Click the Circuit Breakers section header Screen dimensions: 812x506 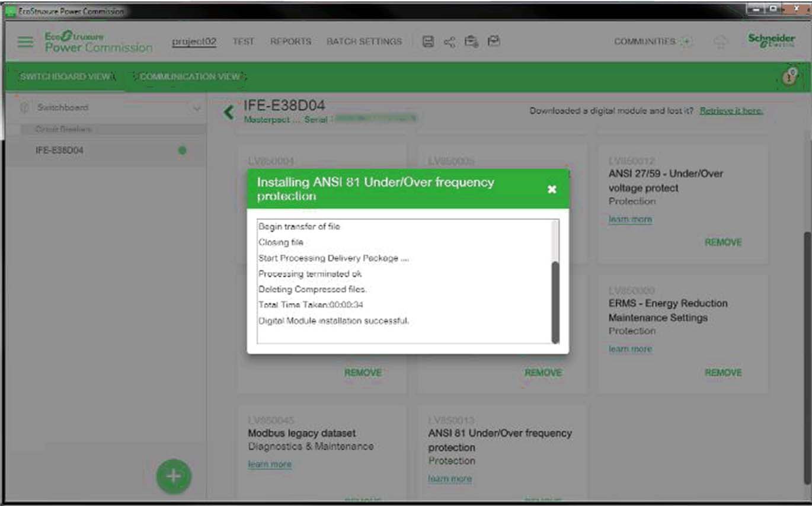click(63, 129)
